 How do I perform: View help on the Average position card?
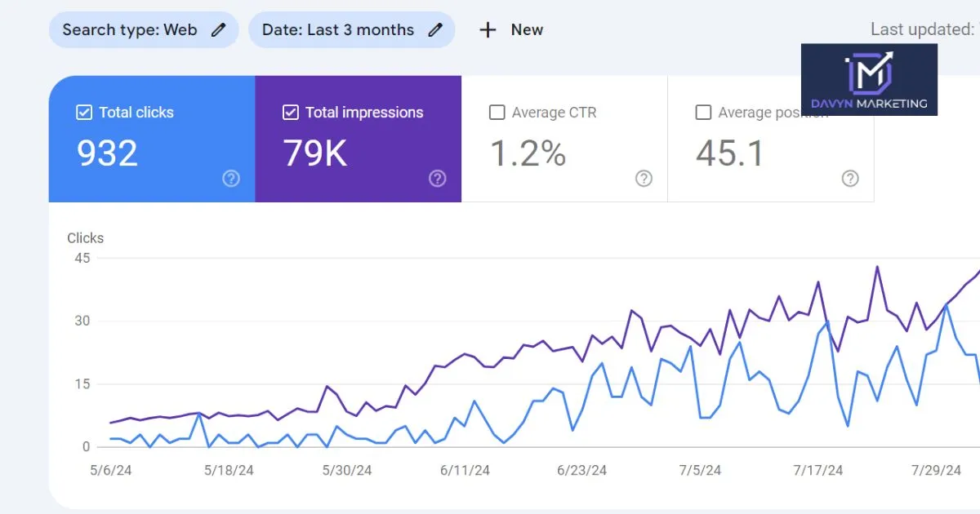tap(850, 179)
